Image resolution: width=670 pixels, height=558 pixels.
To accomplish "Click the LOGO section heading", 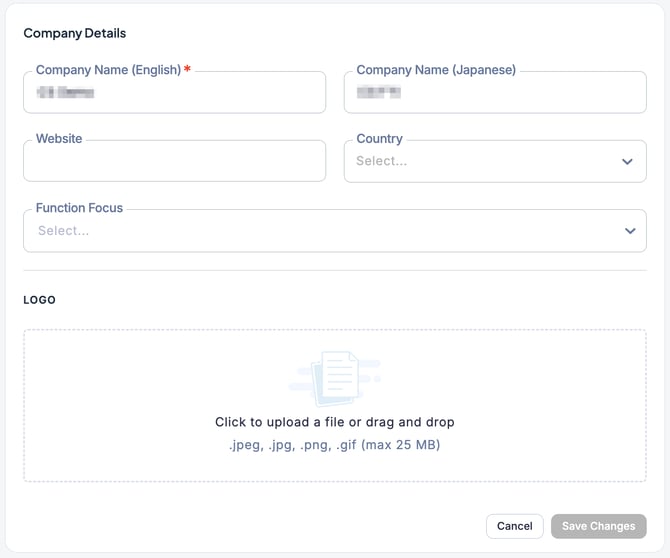I will [39, 300].
